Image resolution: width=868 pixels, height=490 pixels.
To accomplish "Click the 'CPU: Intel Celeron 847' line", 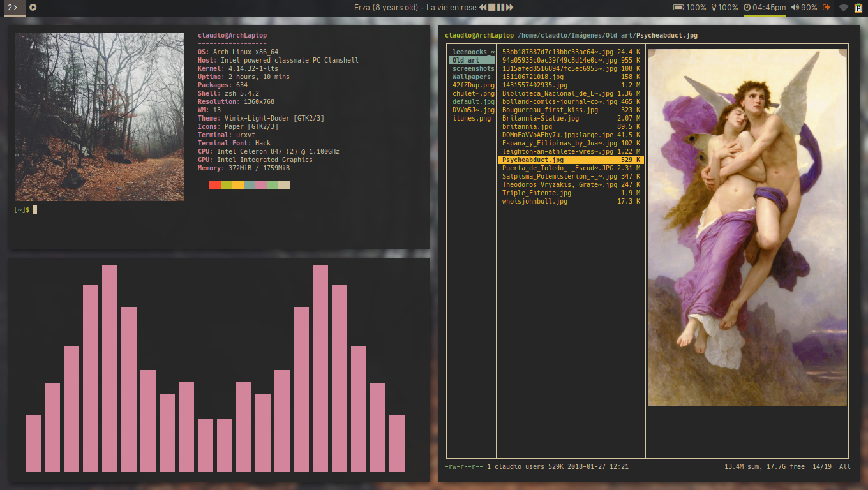I will point(269,151).
